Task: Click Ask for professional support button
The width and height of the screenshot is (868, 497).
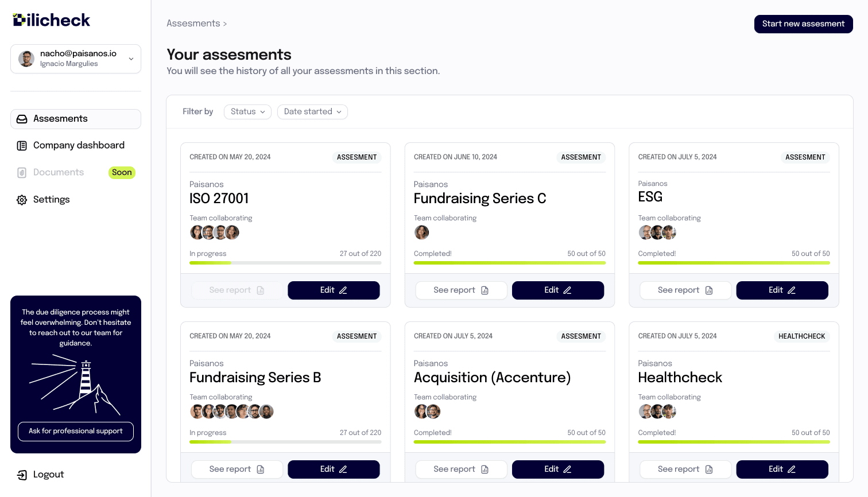Action: coord(76,431)
